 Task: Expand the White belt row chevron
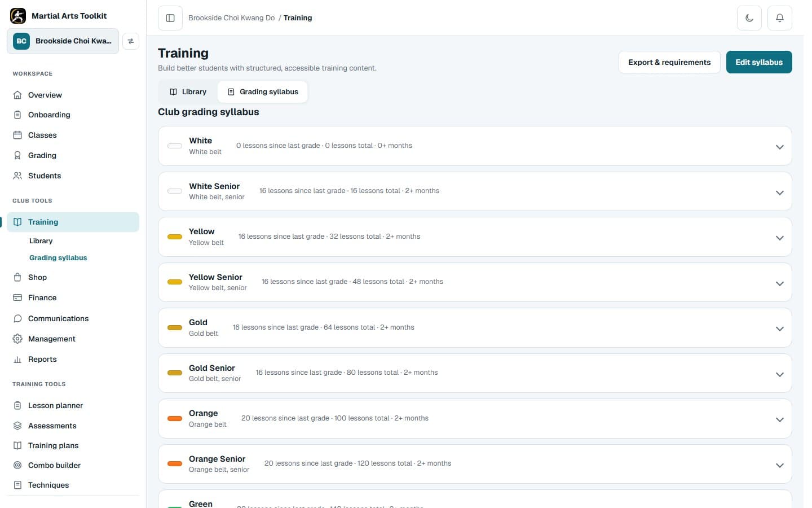780,147
